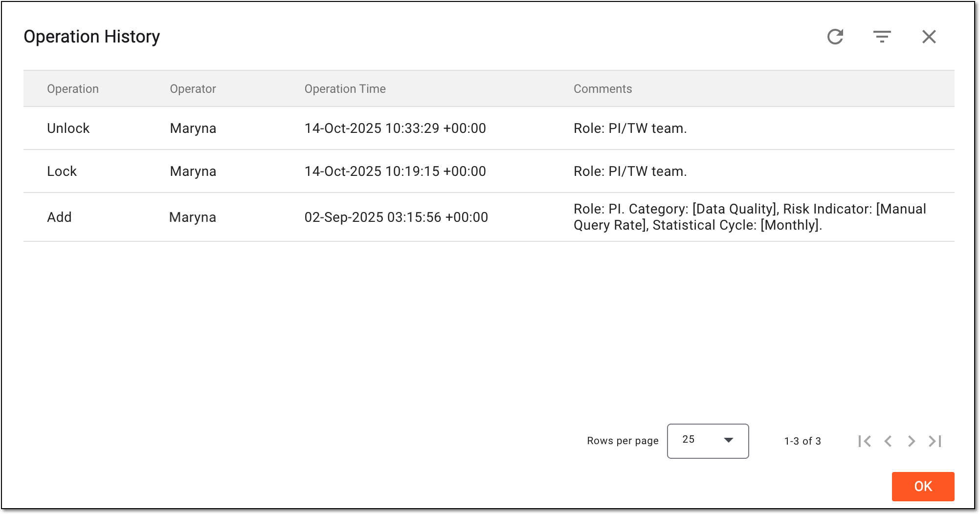Jump to the last page
The image size is (980, 514).
tap(935, 441)
